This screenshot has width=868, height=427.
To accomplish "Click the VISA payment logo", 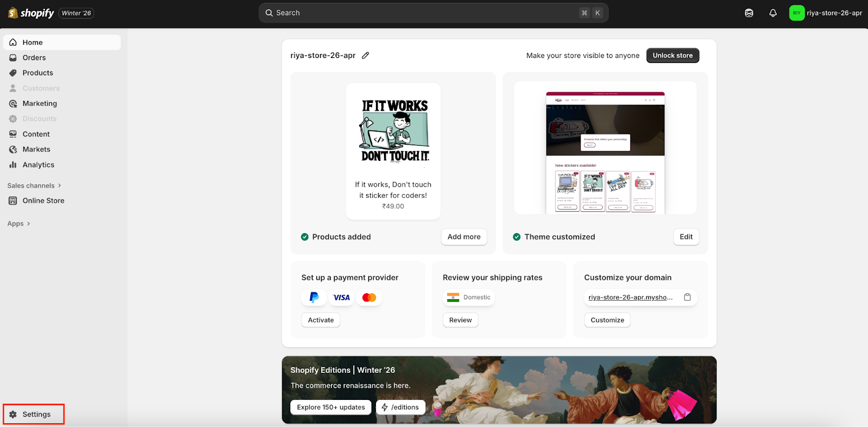I will click(x=342, y=297).
